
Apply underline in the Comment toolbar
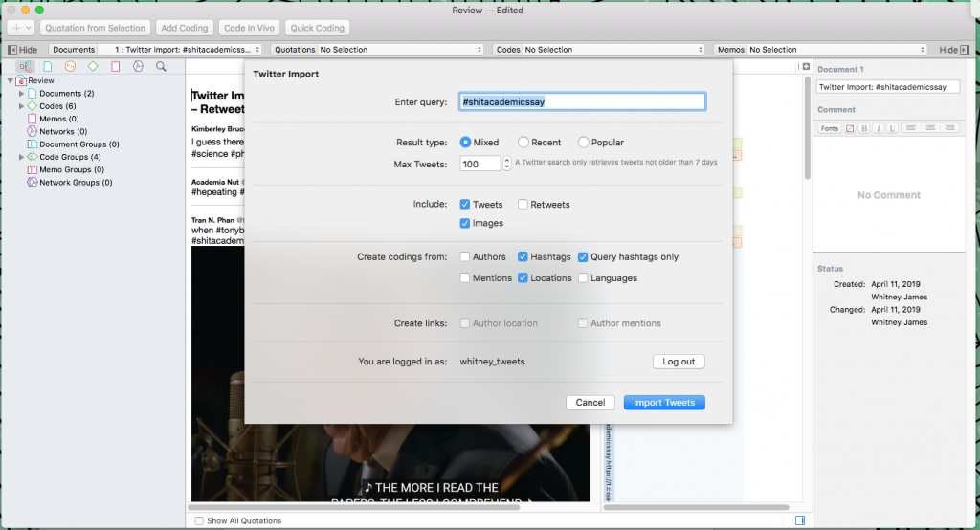tap(892, 128)
